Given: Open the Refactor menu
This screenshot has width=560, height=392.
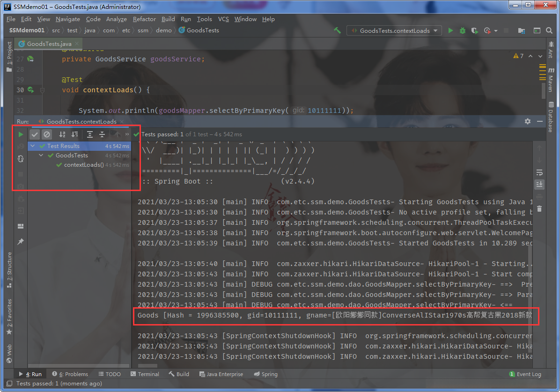Looking at the screenshot, I should point(144,19).
